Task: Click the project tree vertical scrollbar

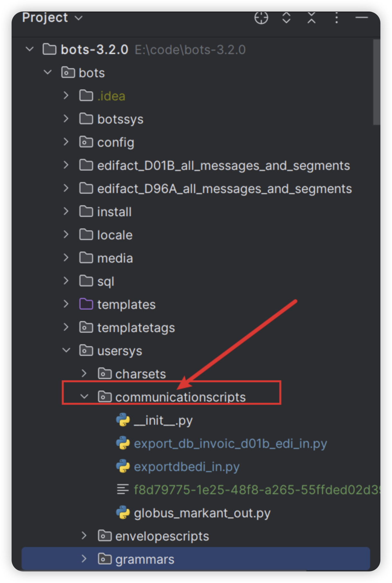Action: point(376,82)
